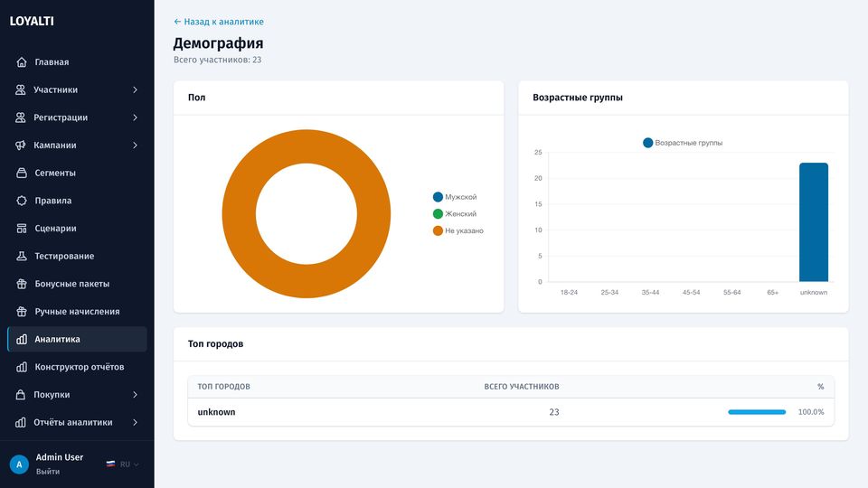
Task: Click the orange donut chart ring
Action: click(239, 213)
